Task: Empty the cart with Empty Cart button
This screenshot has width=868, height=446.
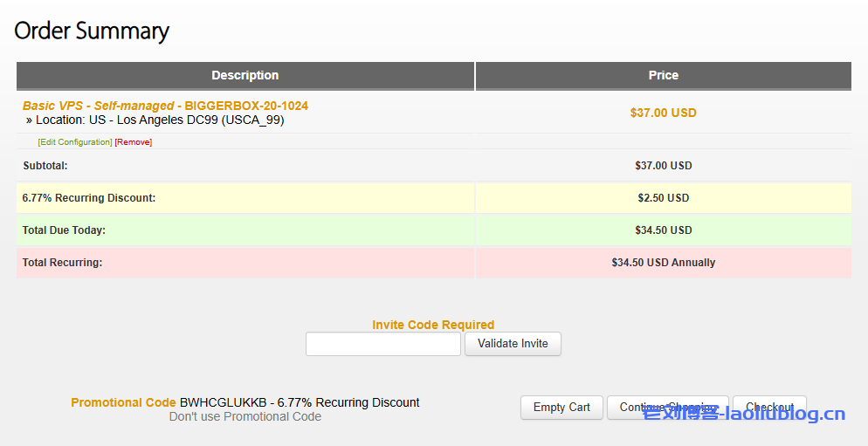Action: click(x=561, y=408)
